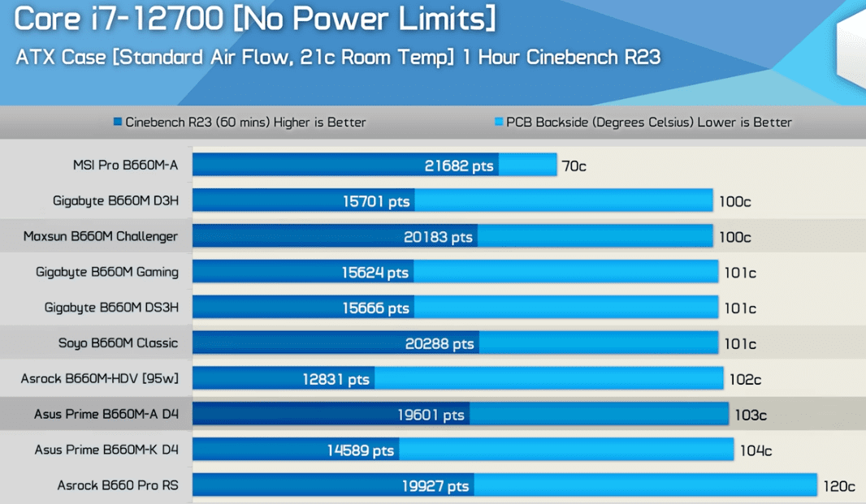Select the 'Gigabyte B660M DS3H' row label
The height and width of the screenshot is (504, 866).
point(111,308)
